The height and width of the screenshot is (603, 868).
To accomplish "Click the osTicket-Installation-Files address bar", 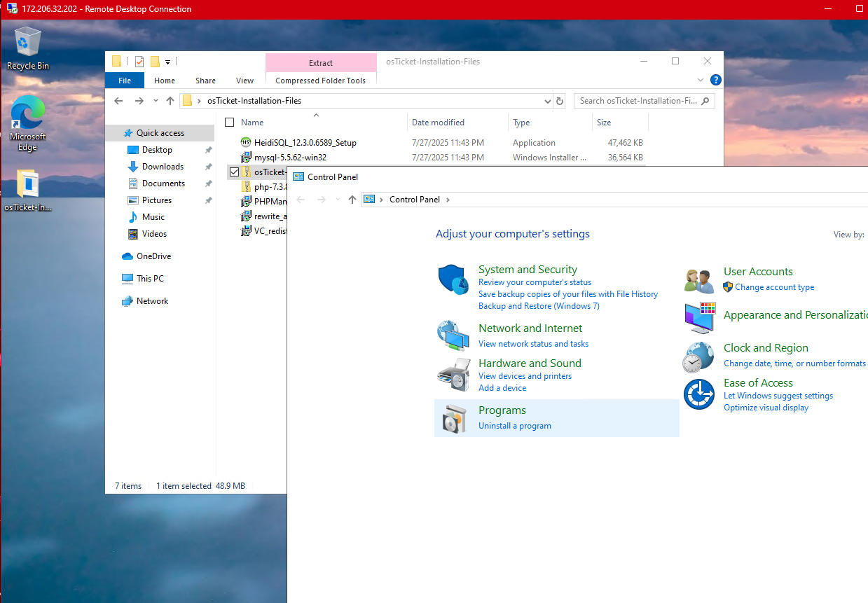I will (366, 101).
